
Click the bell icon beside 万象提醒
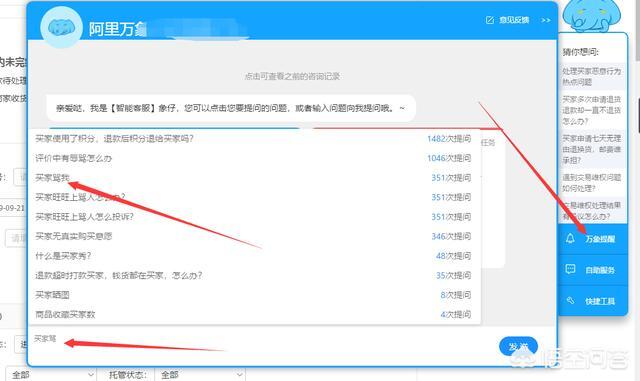point(570,239)
